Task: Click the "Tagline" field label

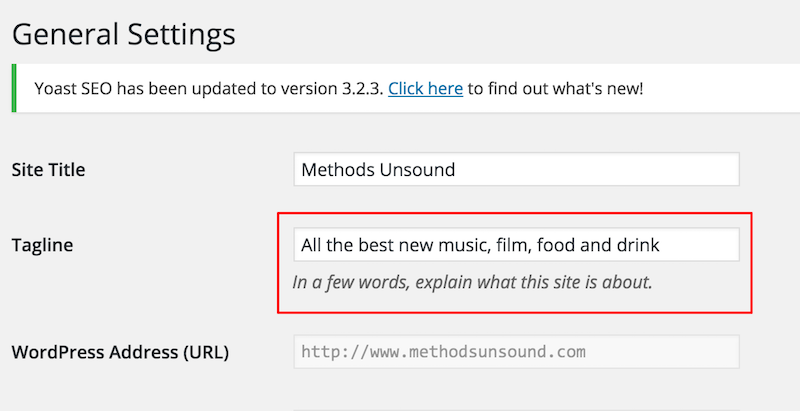Action: pyautogui.click(x=42, y=244)
